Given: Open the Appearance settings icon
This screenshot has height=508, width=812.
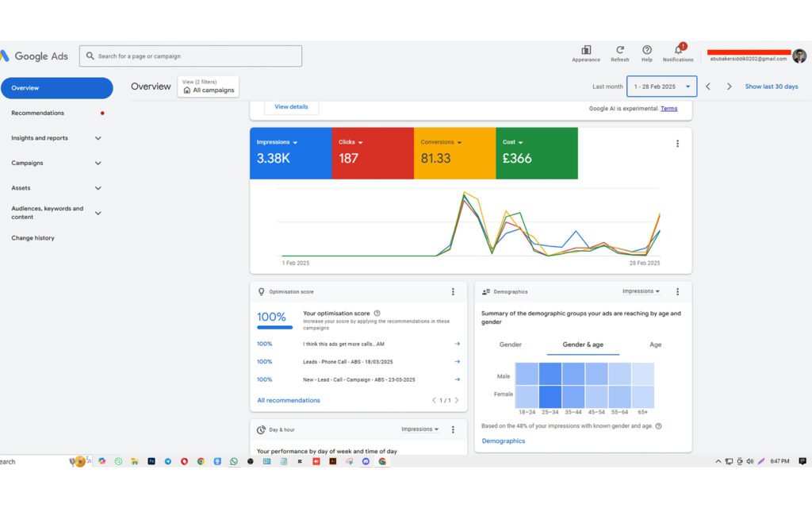Looking at the screenshot, I should (586, 50).
